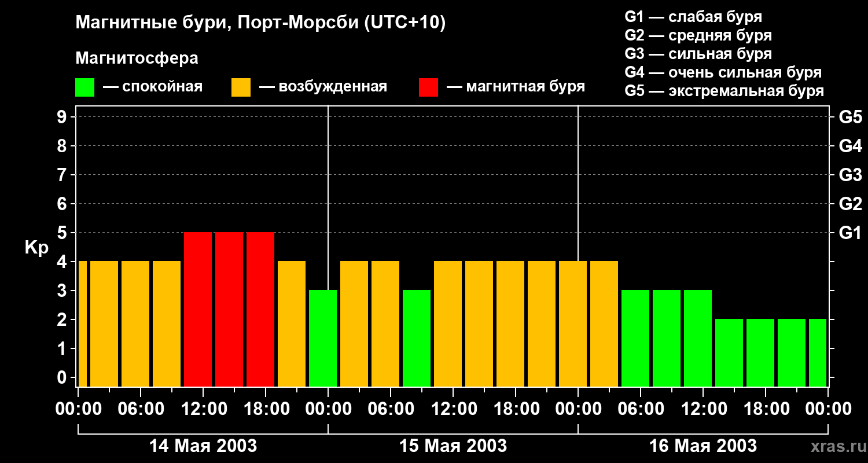Click the '06:00' time label above 14 Мая
868x463 pixels.
(141, 409)
